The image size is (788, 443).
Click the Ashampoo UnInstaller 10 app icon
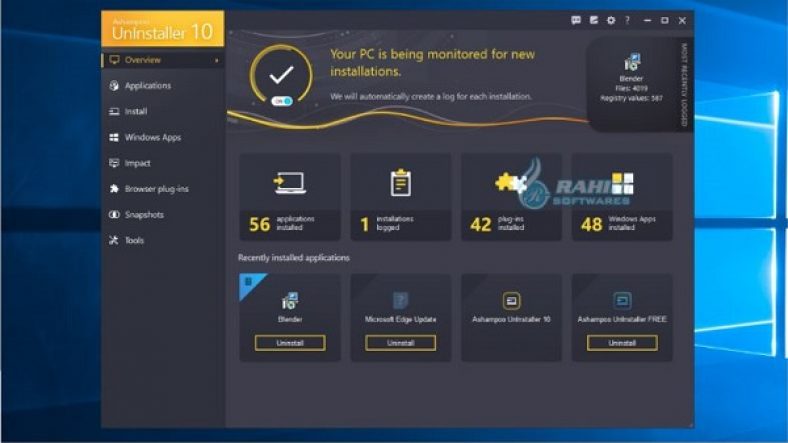pyautogui.click(x=511, y=300)
